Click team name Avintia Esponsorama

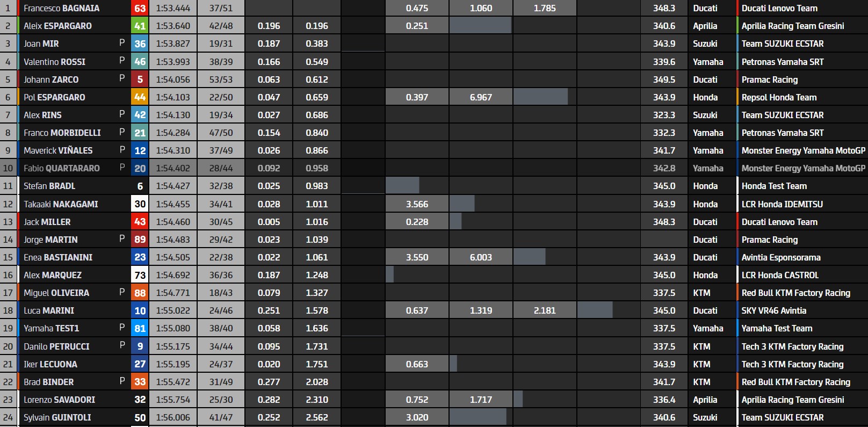point(781,257)
